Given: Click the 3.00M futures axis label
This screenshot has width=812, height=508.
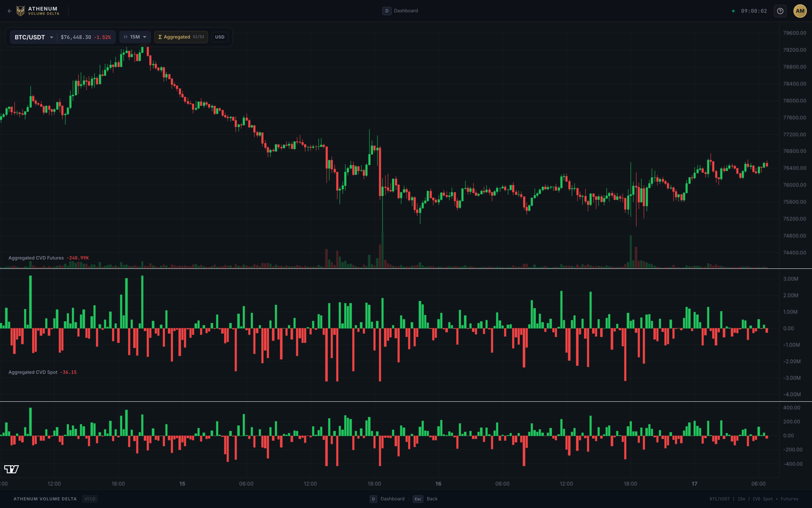Looking at the screenshot, I should point(790,279).
